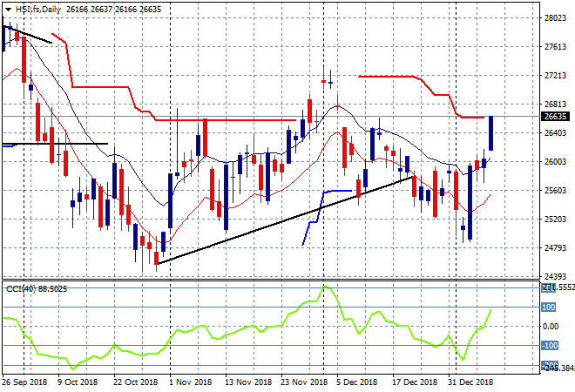Click the OHLC values 26166 26637 26166 26635
This screenshot has height=392, width=575.
113,10
